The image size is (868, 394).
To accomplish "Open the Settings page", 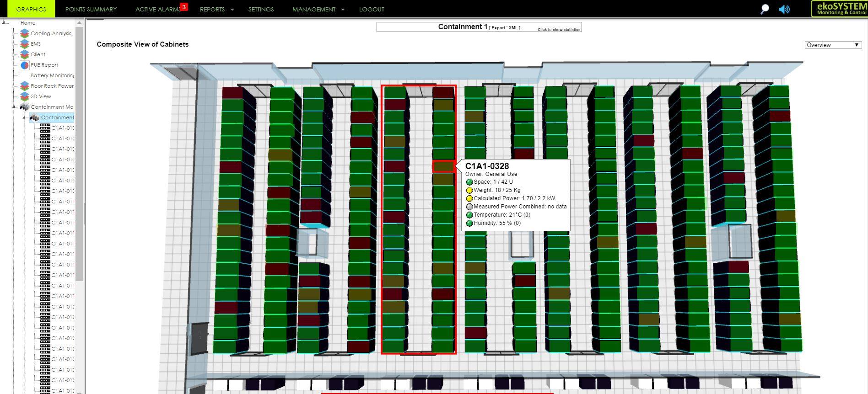I will coord(261,9).
